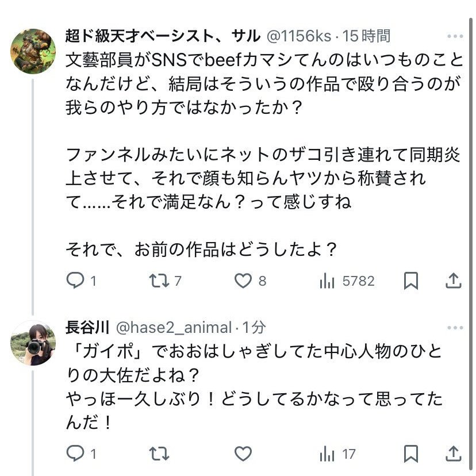Click the @1156ks username handle

(300, 36)
